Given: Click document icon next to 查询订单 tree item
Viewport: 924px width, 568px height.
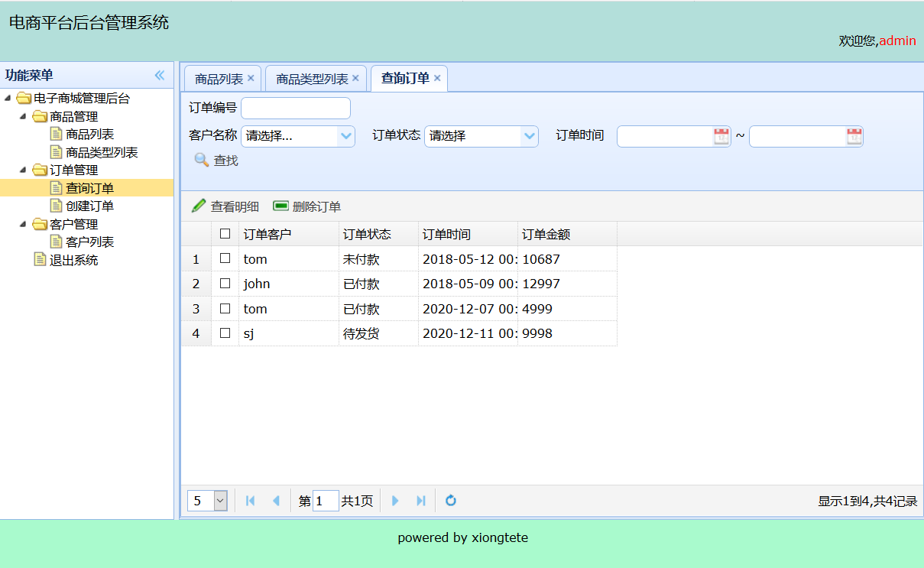Looking at the screenshot, I should point(56,188).
